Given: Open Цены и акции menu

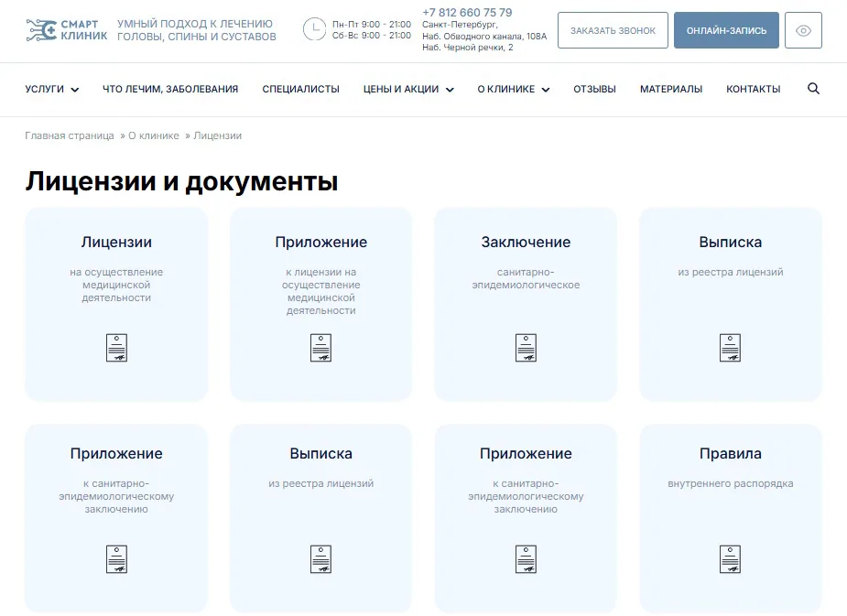Looking at the screenshot, I should (x=401, y=89).
